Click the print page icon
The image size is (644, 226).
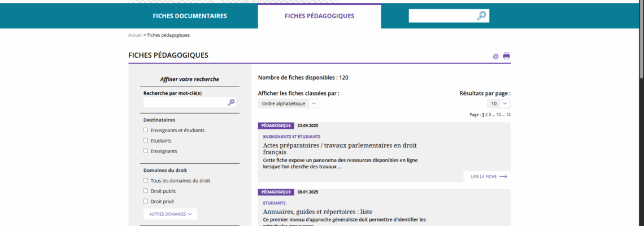[x=506, y=56]
